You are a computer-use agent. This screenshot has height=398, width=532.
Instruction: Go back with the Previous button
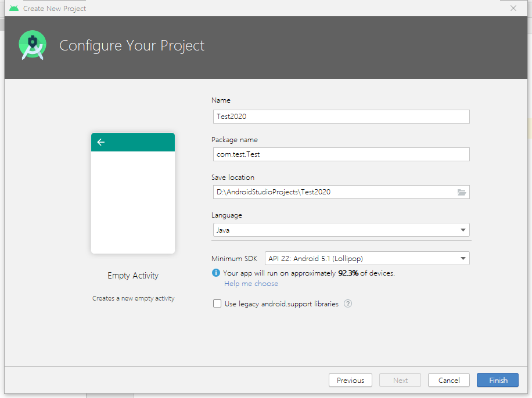pos(350,380)
